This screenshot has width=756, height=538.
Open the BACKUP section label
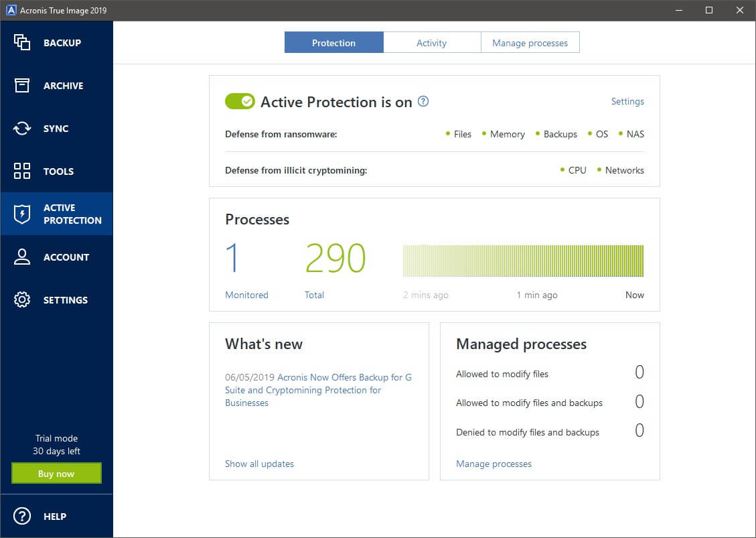click(x=62, y=43)
